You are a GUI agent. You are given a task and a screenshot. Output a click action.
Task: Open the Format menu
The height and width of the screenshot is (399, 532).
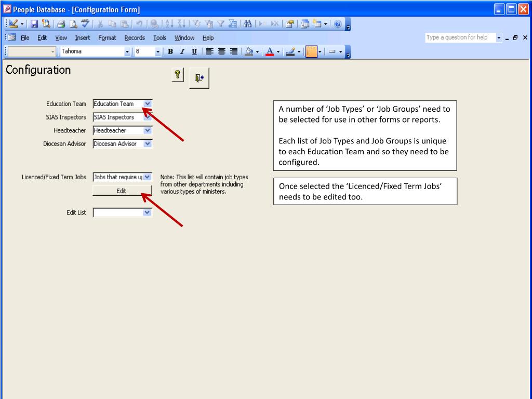[107, 37]
